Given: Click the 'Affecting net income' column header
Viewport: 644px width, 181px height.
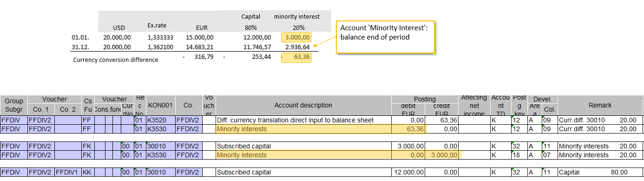Looking at the screenshot, I should [475, 106].
